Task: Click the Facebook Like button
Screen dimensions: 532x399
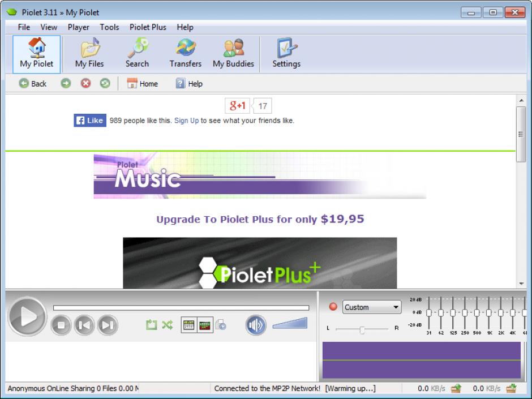Action: tap(90, 121)
